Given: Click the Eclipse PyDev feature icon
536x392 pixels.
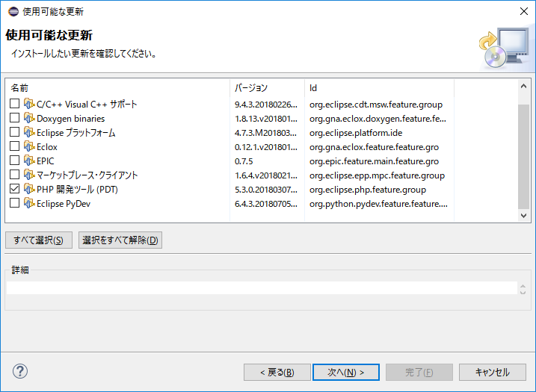Looking at the screenshot, I should pyautogui.click(x=29, y=203).
